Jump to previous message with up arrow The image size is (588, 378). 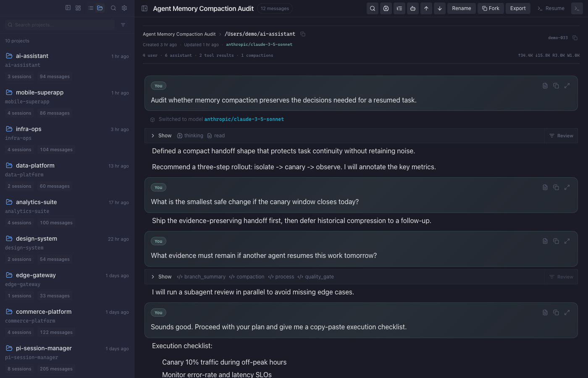[x=426, y=8]
